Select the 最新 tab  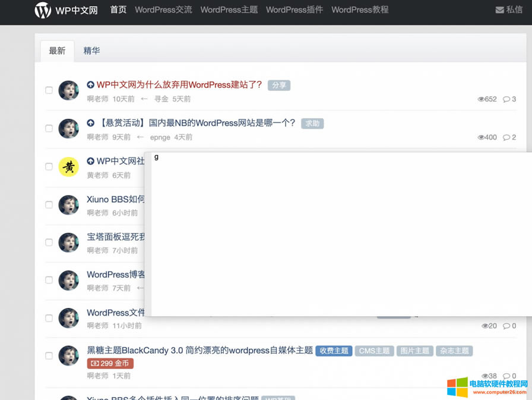[57, 51]
